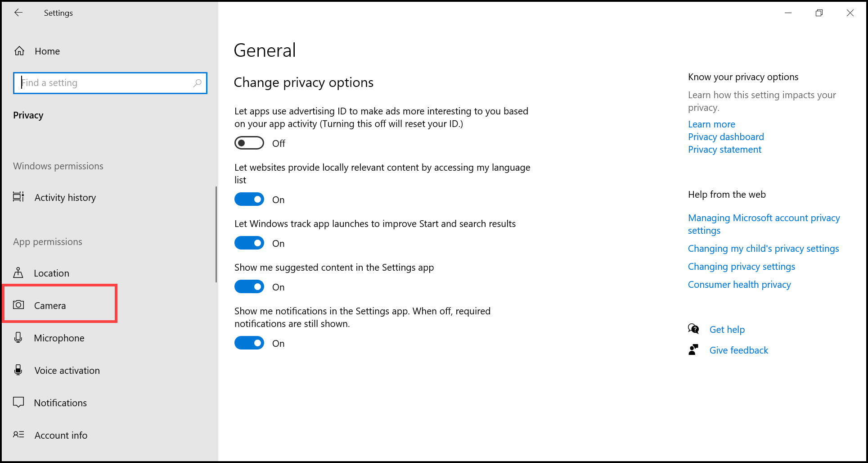
Task: Turn off language list website access toggle
Action: tap(249, 200)
